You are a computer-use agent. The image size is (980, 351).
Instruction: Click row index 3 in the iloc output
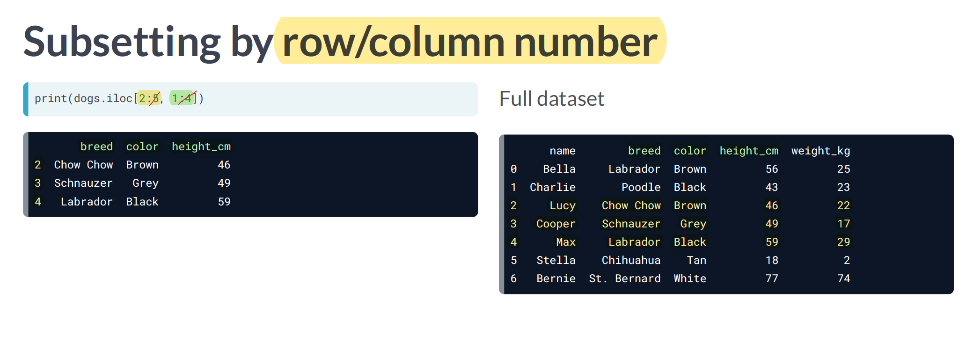click(x=38, y=183)
